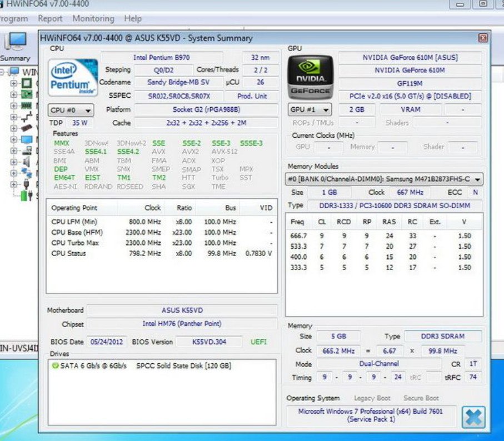Select the Video Adapter icon in the tree

[x=27, y=128]
